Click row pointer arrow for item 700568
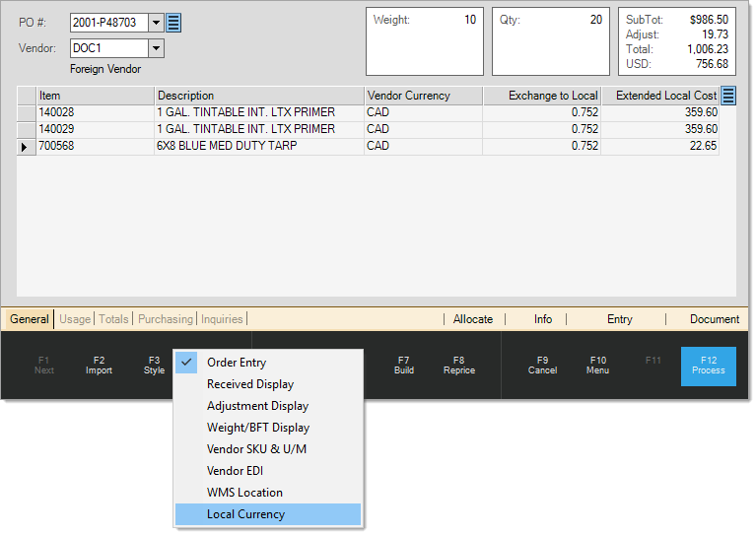 click(x=25, y=147)
